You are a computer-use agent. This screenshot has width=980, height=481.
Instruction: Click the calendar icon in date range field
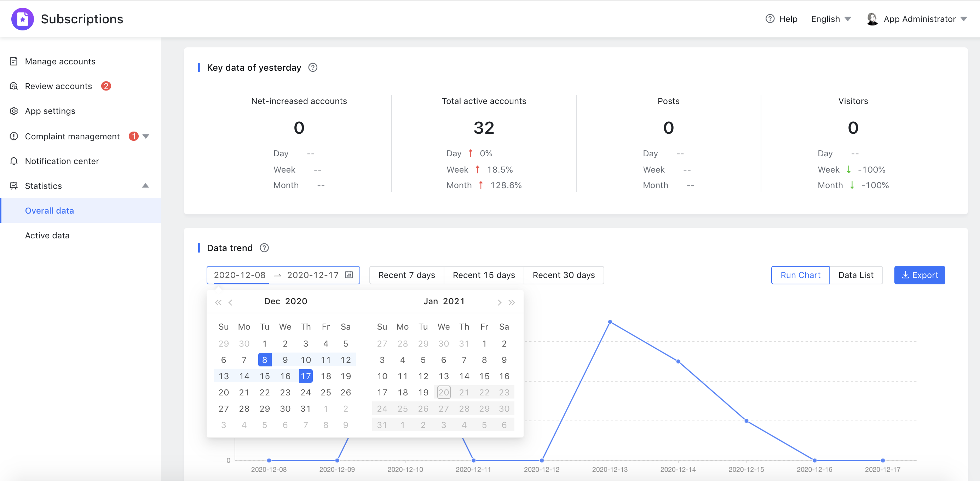click(x=349, y=274)
